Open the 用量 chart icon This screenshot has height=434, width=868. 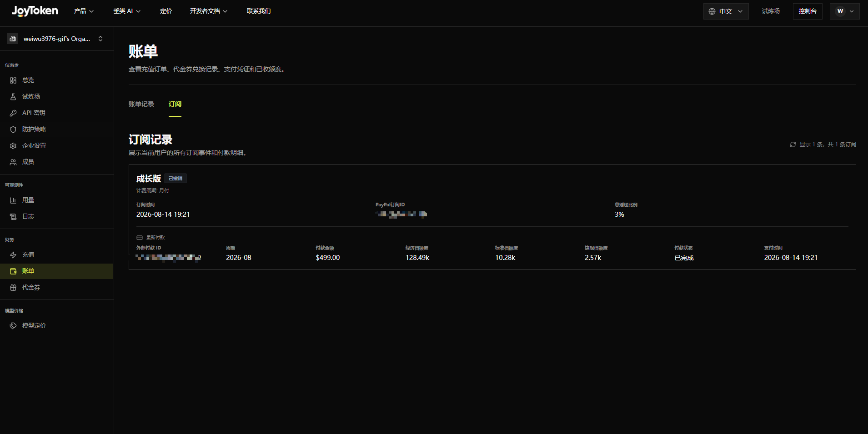point(13,200)
